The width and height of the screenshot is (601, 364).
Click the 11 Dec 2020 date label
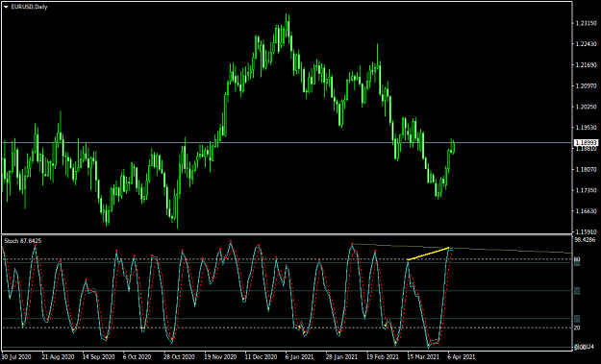pos(261,356)
